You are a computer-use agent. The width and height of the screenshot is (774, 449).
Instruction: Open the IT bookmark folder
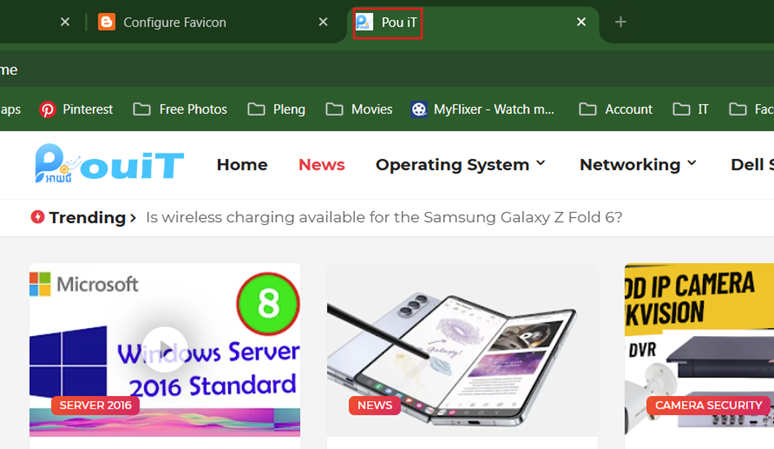tap(691, 110)
